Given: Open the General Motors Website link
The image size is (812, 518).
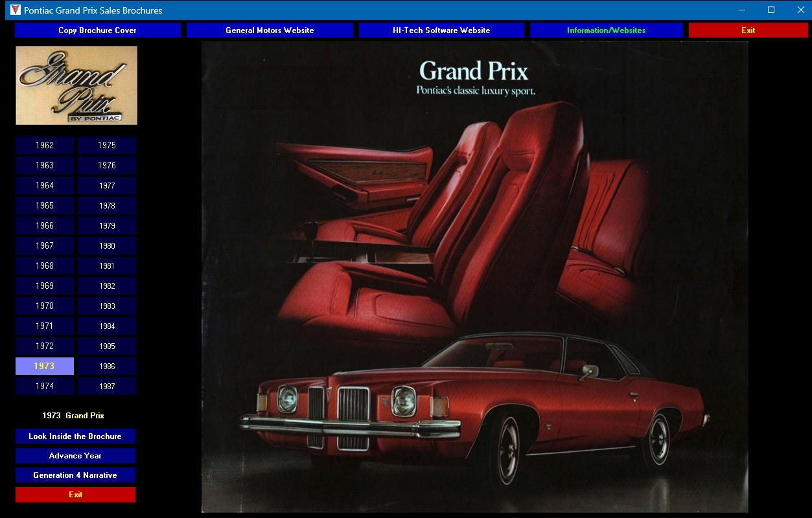Looking at the screenshot, I should 270,30.
